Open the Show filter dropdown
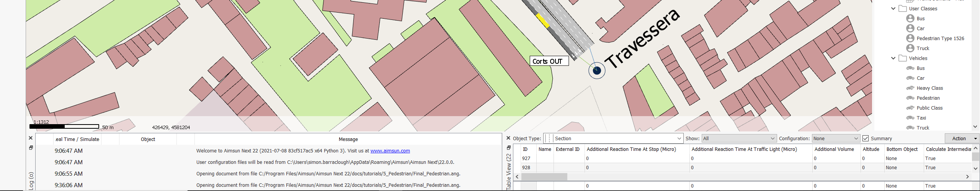This screenshot has width=980, height=191. pyautogui.click(x=738, y=139)
